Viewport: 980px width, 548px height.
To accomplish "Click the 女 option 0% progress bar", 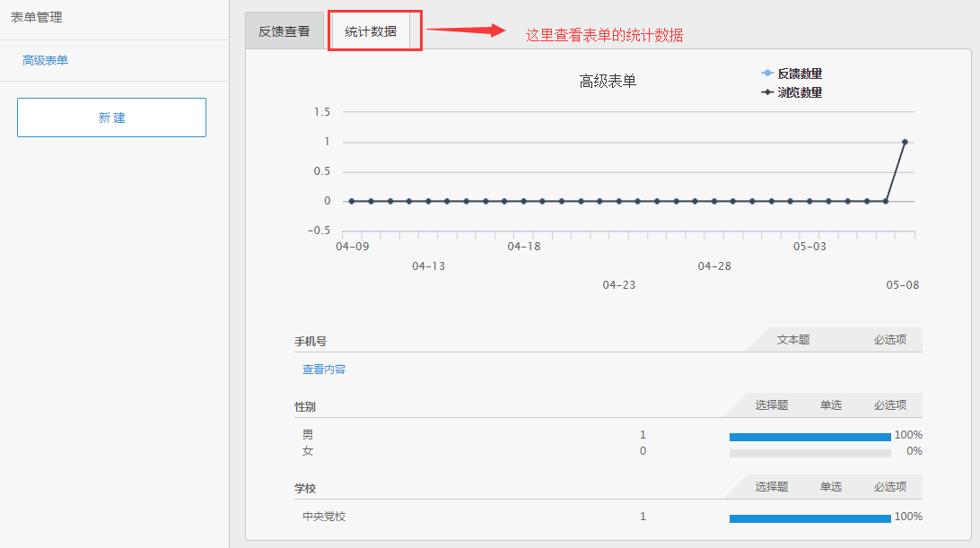I will [x=809, y=453].
